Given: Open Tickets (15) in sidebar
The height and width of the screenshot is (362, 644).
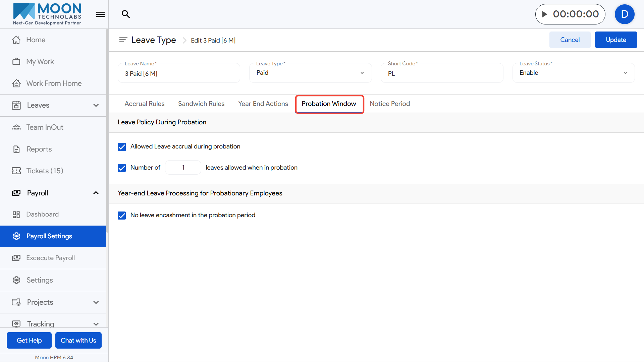Looking at the screenshot, I should coord(45,171).
